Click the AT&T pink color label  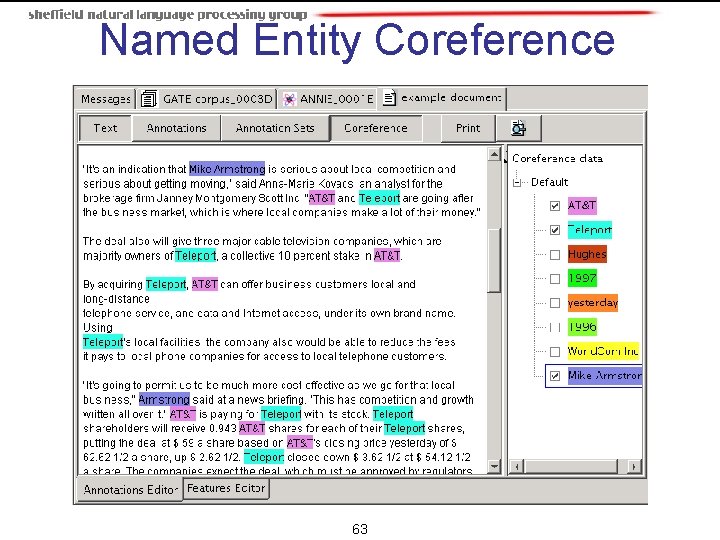pyautogui.click(x=582, y=205)
